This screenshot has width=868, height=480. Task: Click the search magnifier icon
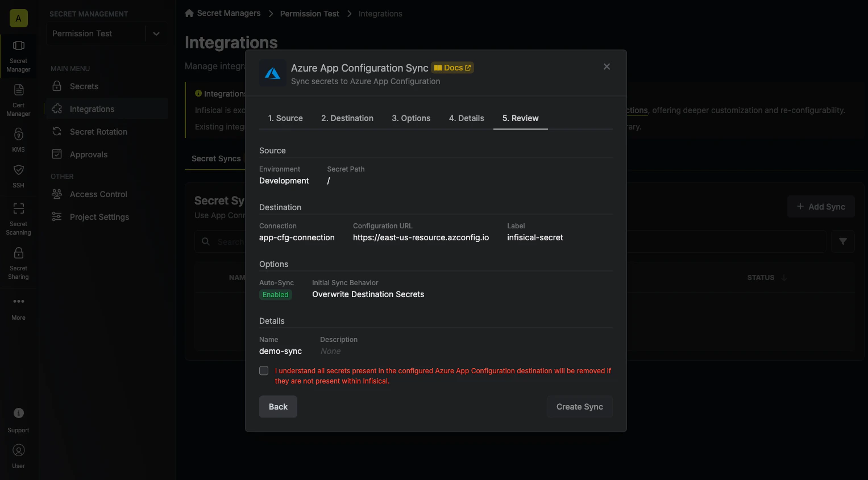pos(206,241)
